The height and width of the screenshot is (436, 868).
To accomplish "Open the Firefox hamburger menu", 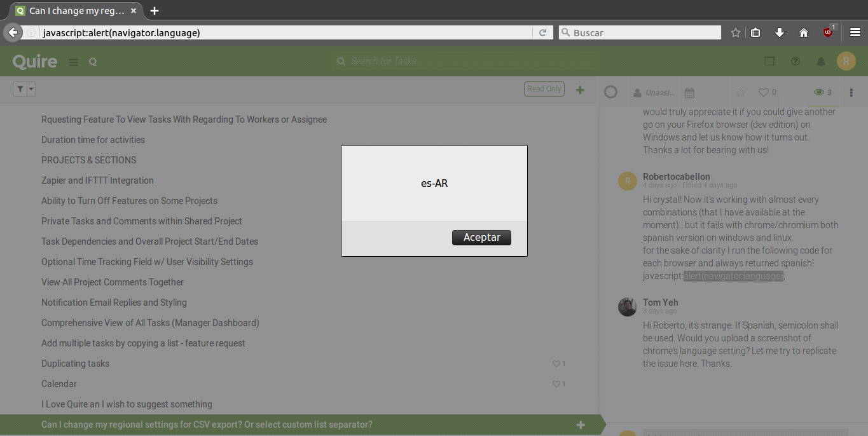I will (855, 32).
